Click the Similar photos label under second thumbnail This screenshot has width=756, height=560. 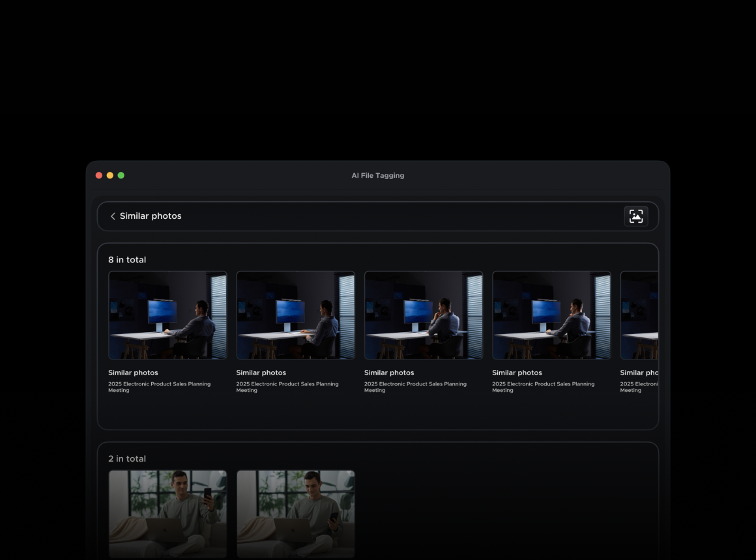pos(261,372)
